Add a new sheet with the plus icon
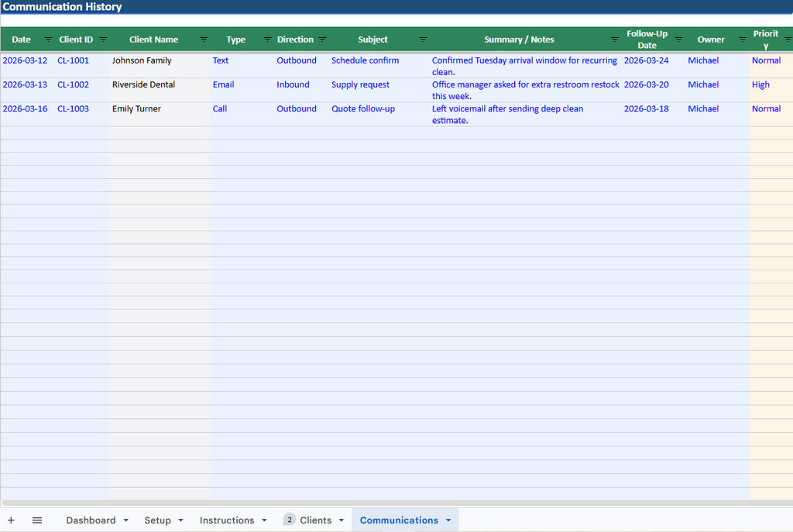This screenshot has width=793, height=532. coord(11,520)
